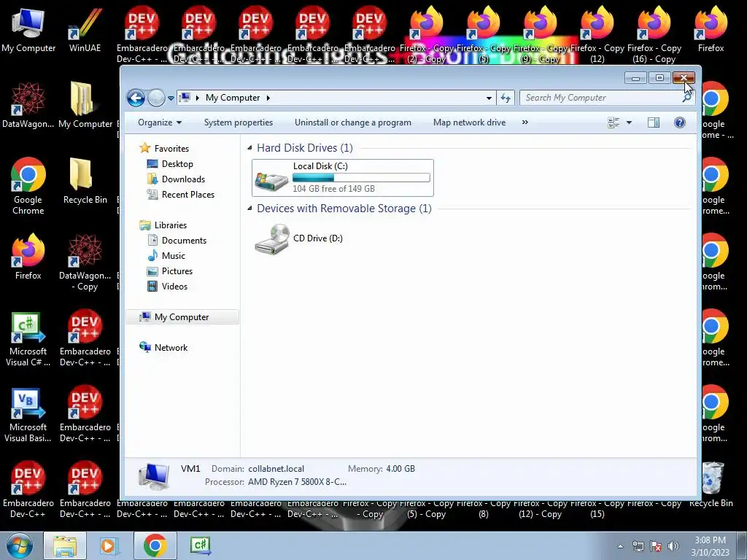Viewport: 747px width, 560px height.
Task: Select My Computer in navigation pane
Action: click(x=182, y=317)
